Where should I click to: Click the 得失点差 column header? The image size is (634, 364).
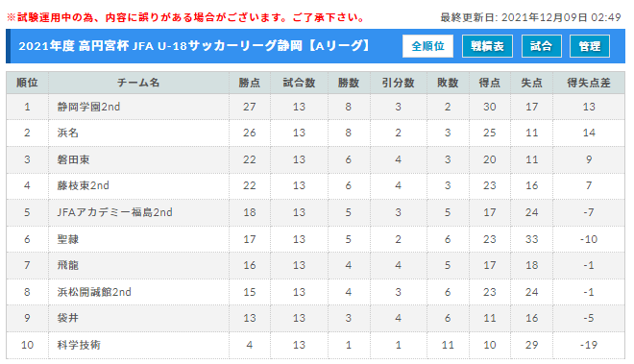pos(588,83)
